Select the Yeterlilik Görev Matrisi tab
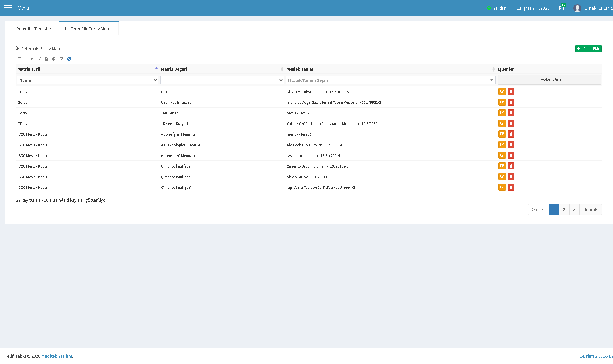Viewport: 613px width, 364px height. [89, 29]
